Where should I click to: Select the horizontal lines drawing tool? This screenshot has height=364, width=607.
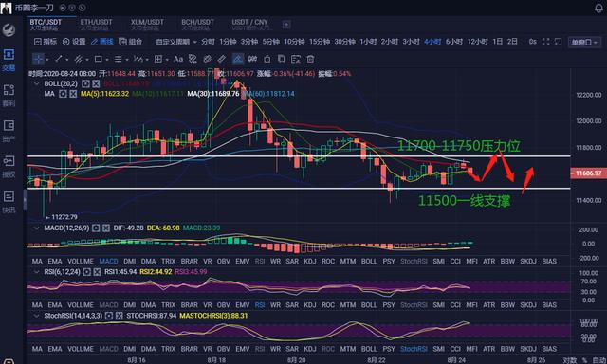[x=119, y=59]
